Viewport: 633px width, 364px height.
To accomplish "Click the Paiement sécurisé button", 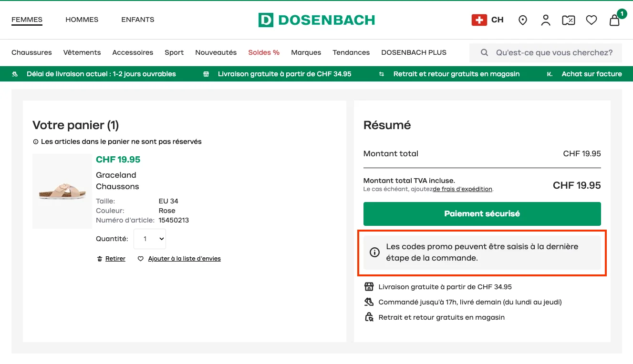I will click(482, 214).
